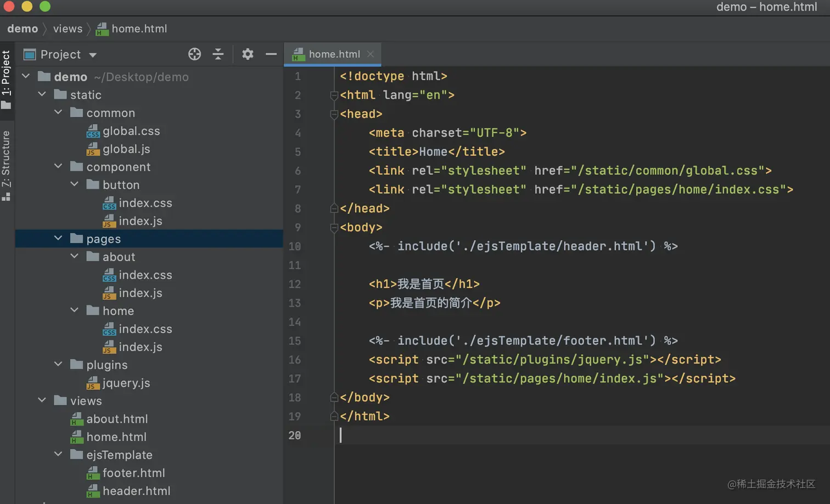This screenshot has height=504, width=830.
Task: Select home.html file icon in views
Action: (77, 437)
